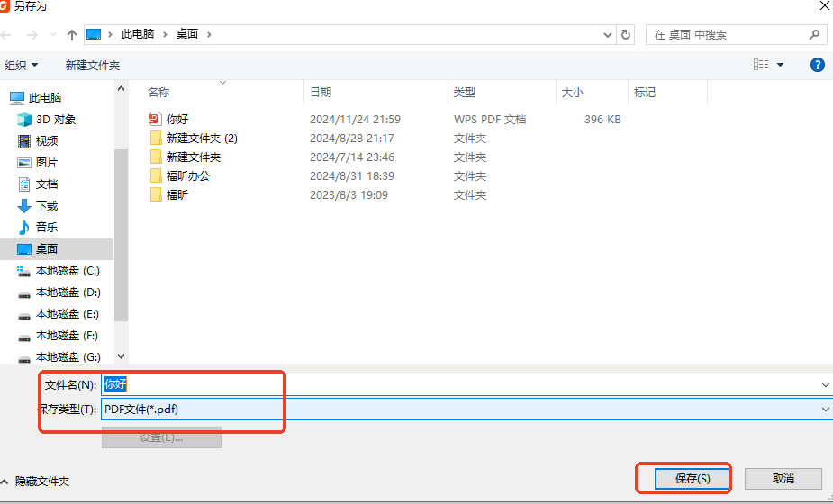Screen dimensions: 833x504
Task: Open the 下载 folder in sidebar
Action: coord(46,206)
